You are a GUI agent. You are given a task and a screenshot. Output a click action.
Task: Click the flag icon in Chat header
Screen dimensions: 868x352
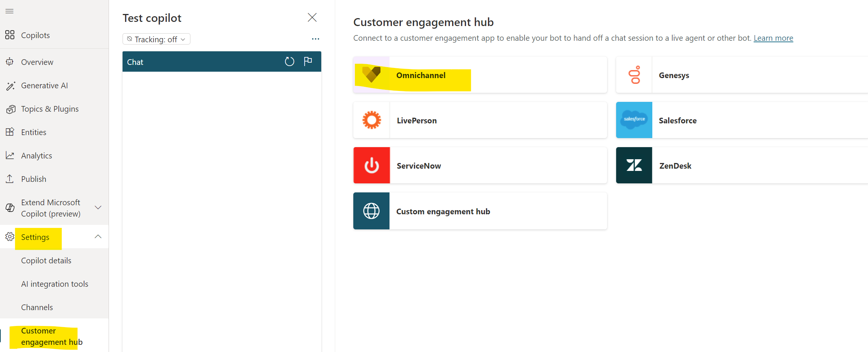coord(308,61)
